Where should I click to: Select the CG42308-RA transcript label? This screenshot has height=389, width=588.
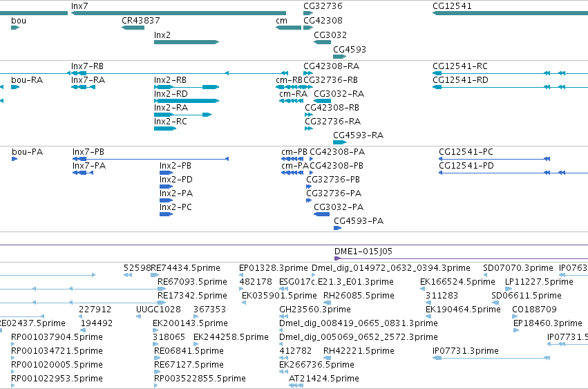point(331,66)
